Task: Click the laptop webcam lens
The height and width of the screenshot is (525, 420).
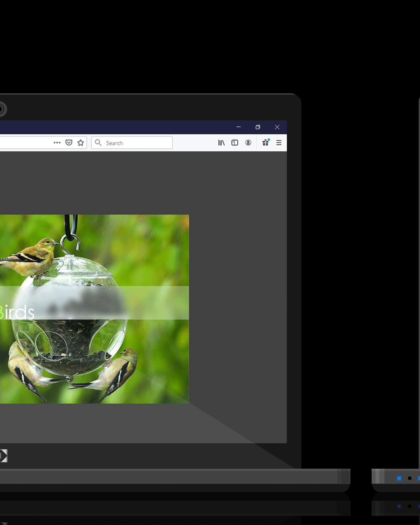Action: pyautogui.click(x=2, y=109)
